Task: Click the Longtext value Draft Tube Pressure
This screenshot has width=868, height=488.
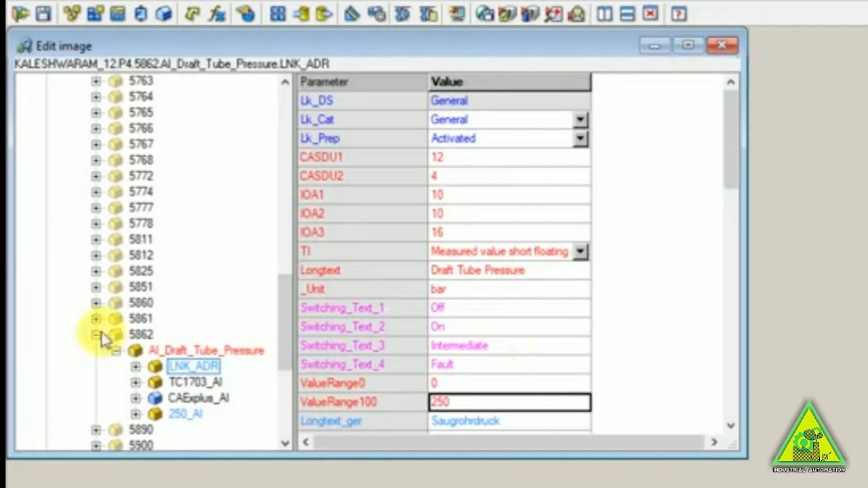Action: click(x=478, y=270)
